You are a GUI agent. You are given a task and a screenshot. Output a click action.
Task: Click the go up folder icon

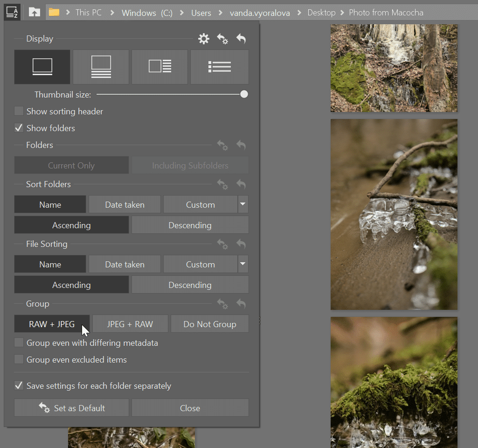pyautogui.click(x=35, y=13)
